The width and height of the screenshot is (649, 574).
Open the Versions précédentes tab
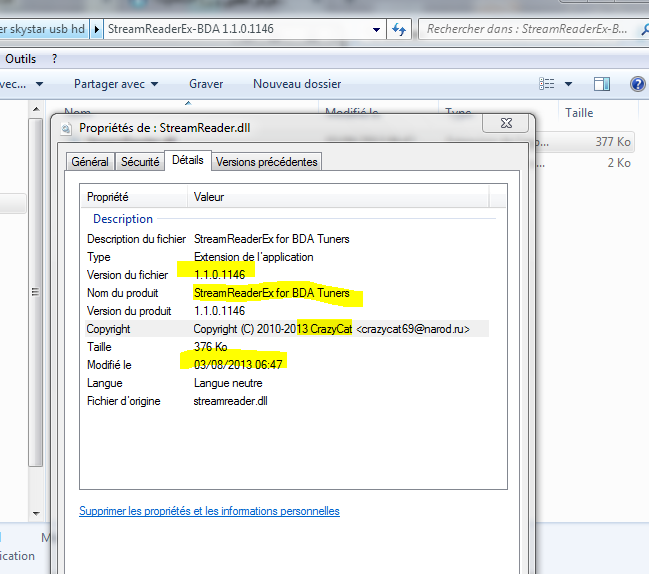click(266, 162)
